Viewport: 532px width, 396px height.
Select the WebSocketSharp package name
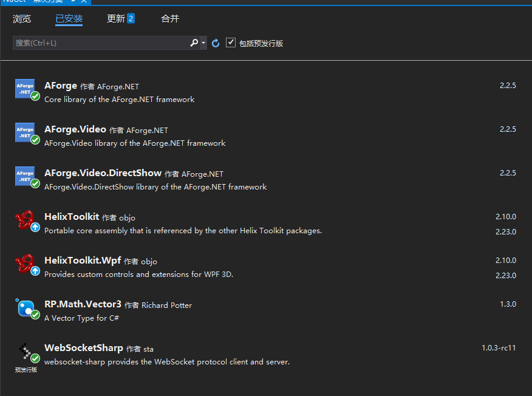click(84, 348)
